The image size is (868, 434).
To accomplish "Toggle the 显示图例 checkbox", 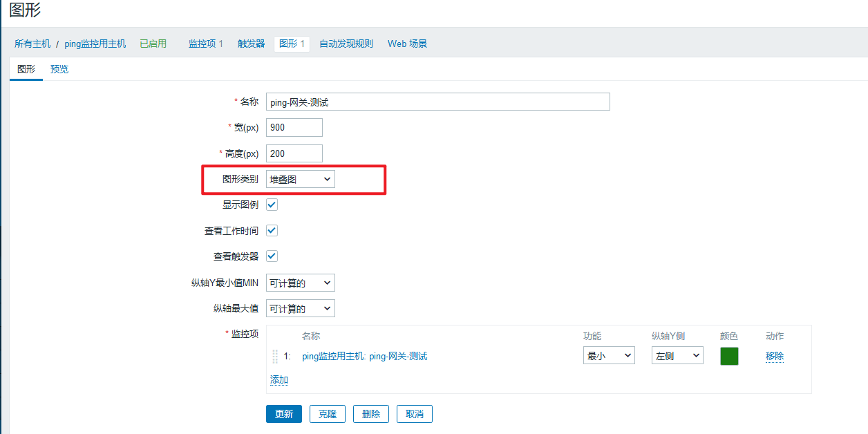I will [272, 205].
